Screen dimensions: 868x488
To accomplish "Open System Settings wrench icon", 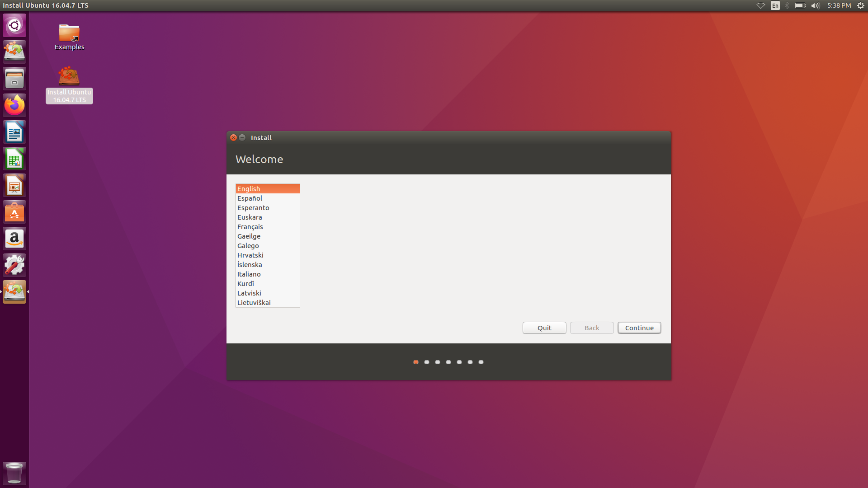I will [14, 265].
